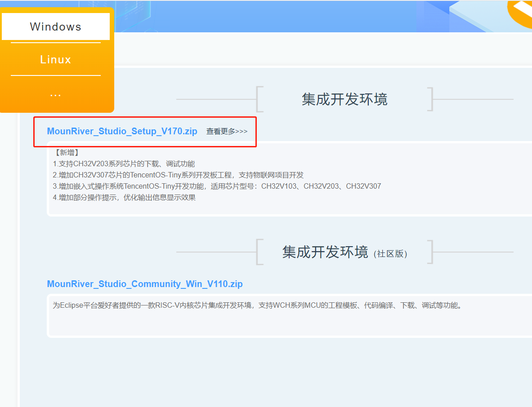Download MounRiver_Studio_Community_Win_V110.zip
Viewport: 532px width, 407px height.
pos(144,284)
